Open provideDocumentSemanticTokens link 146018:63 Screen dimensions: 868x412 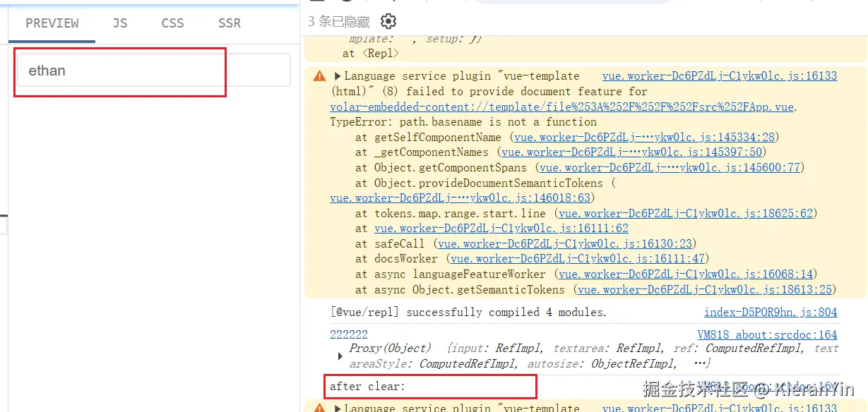pos(460,198)
